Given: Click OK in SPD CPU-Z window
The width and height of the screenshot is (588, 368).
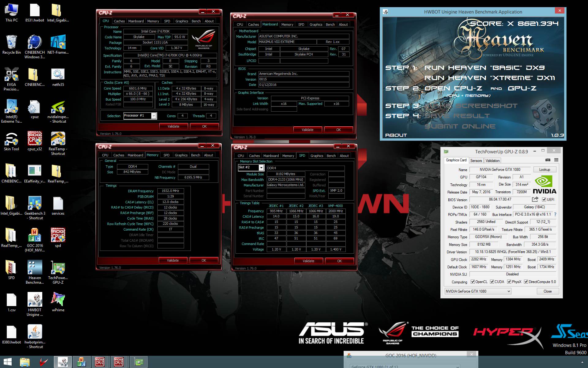Looking at the screenshot, I should 339,261.
